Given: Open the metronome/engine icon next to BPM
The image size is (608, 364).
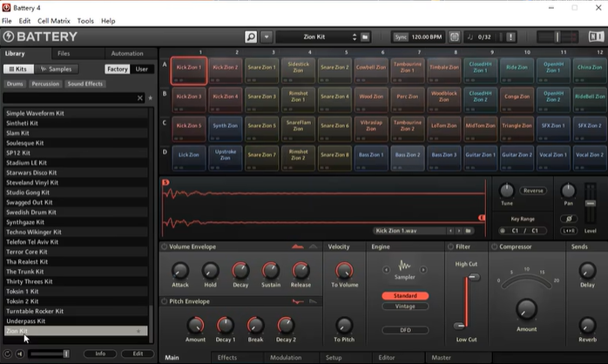Looking at the screenshot, I should click(x=454, y=37).
